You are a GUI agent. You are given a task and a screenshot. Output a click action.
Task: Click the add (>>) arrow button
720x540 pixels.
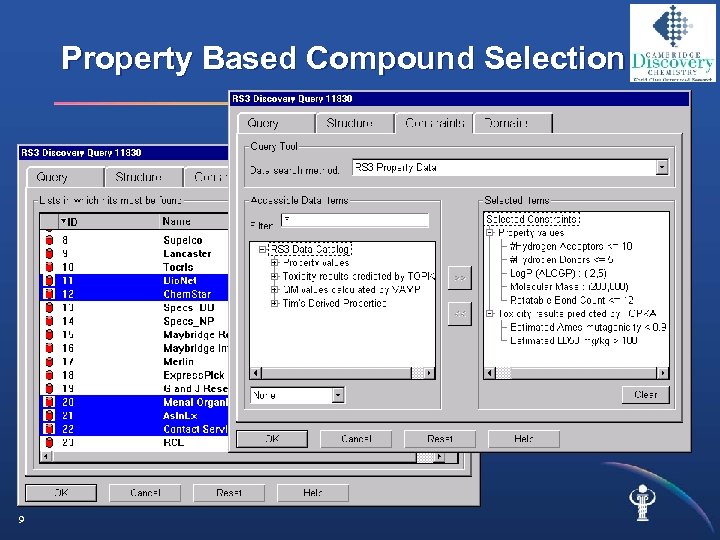click(x=460, y=277)
